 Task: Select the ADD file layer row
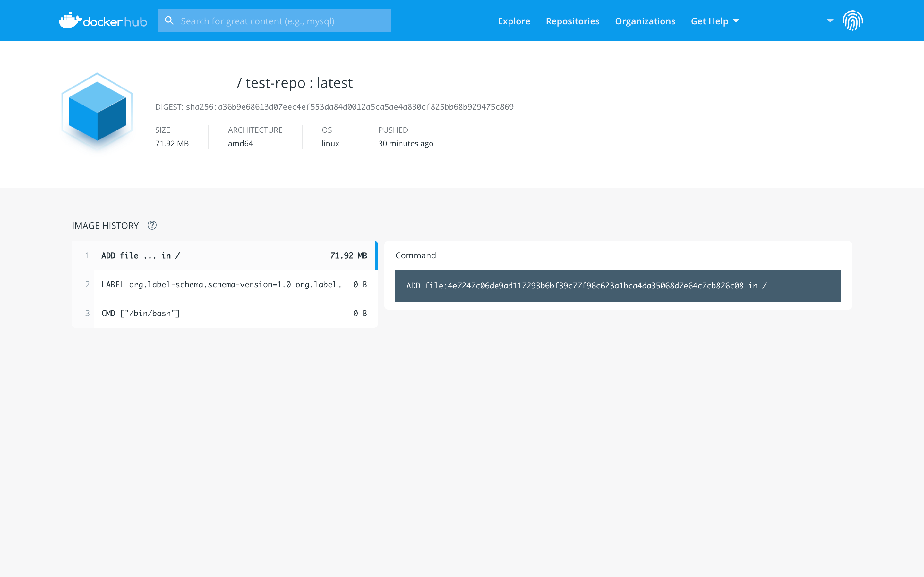[214, 255]
